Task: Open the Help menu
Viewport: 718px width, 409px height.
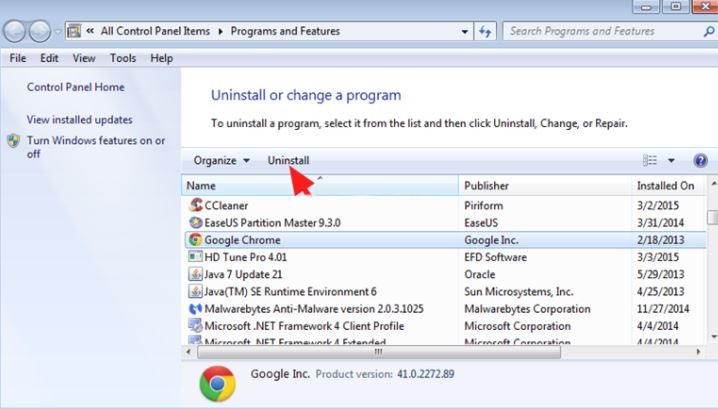Action: click(162, 58)
